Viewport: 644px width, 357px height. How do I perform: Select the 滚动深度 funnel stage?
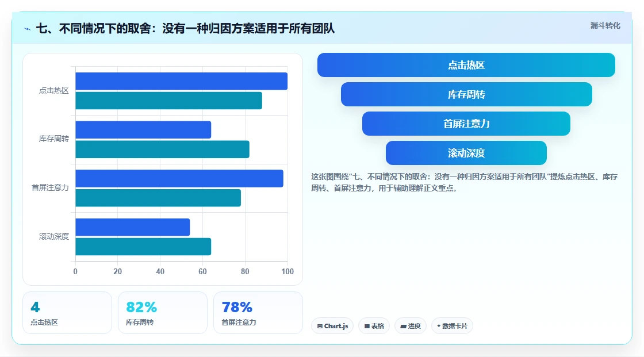click(x=466, y=153)
